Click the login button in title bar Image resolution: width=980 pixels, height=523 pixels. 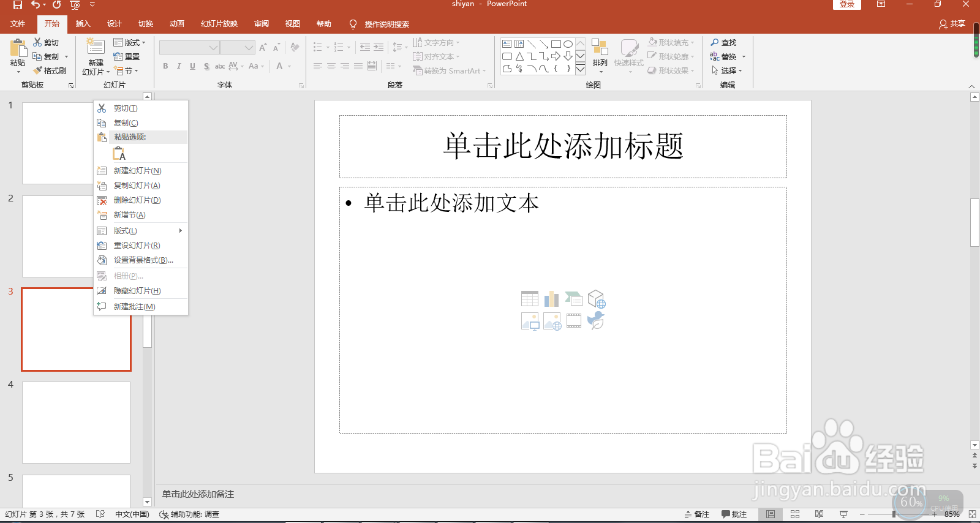point(847,4)
